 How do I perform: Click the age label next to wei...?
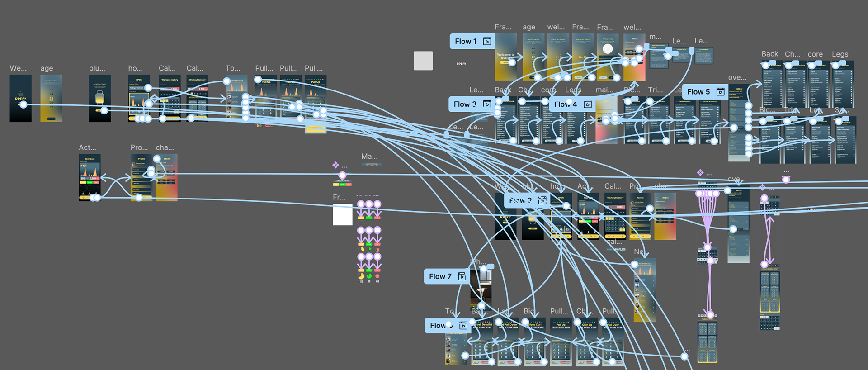[x=529, y=27]
